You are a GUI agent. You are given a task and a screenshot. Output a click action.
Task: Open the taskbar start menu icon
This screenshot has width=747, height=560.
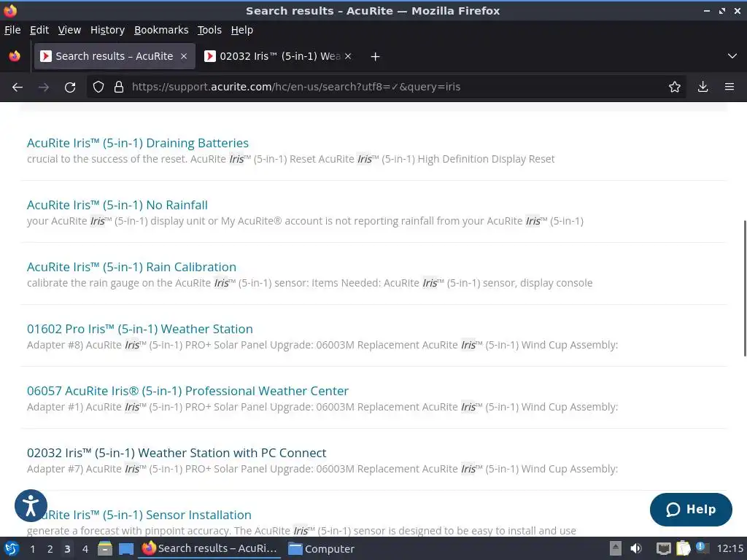tap(12, 548)
